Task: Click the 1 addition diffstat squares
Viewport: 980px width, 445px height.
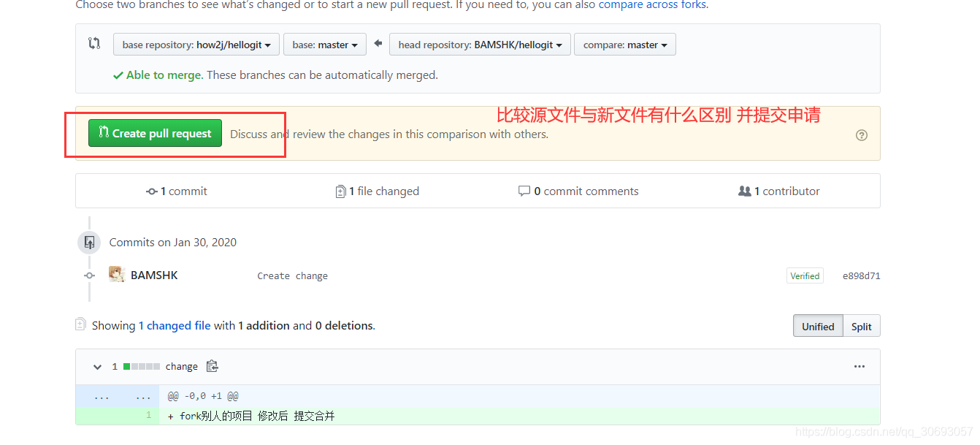Action: (142, 367)
